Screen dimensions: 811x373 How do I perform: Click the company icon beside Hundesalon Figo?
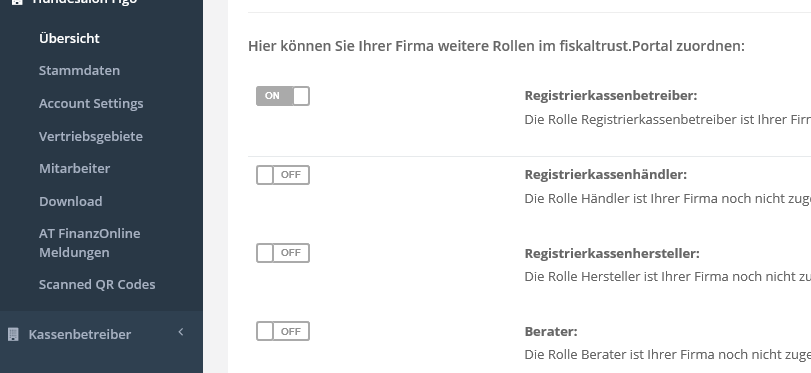pyautogui.click(x=17, y=2)
